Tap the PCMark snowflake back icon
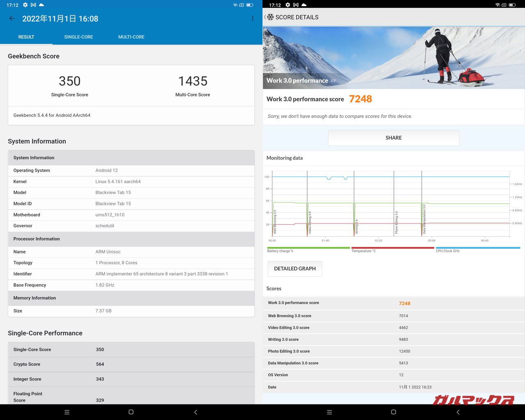Image resolution: width=525 pixels, height=420 pixels. (270, 17)
